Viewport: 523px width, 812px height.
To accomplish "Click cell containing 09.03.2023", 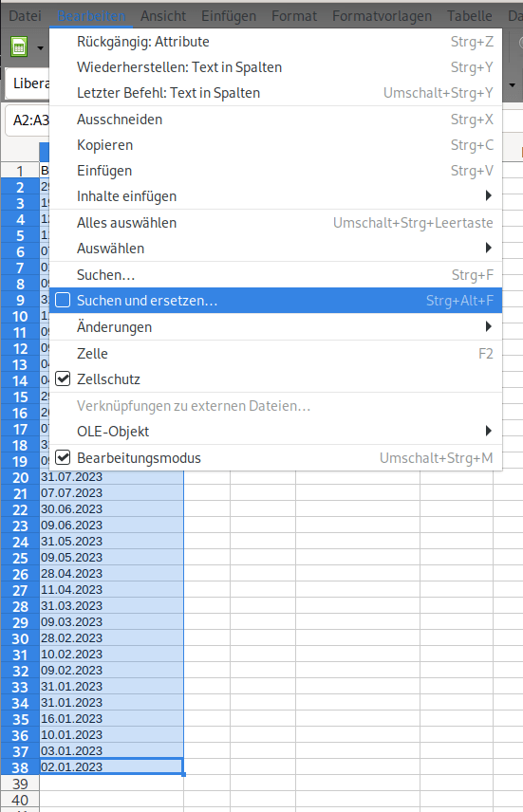I will click(111, 621).
